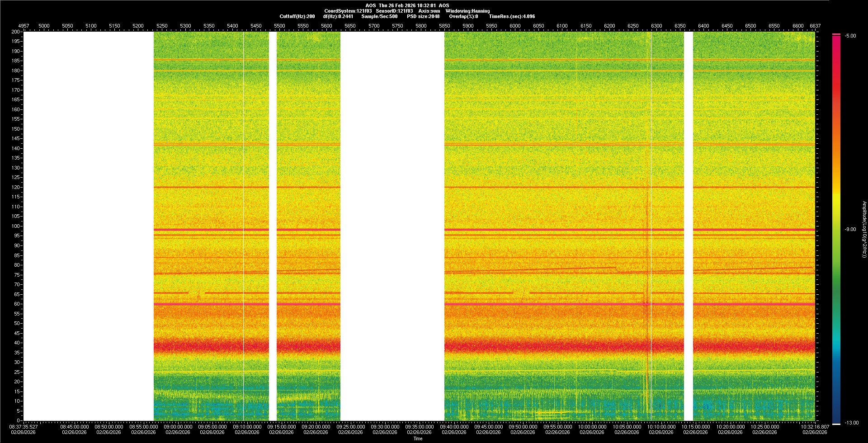Click the 6000 tick on the top axis
This screenshot has height=443, width=868.
[515, 26]
